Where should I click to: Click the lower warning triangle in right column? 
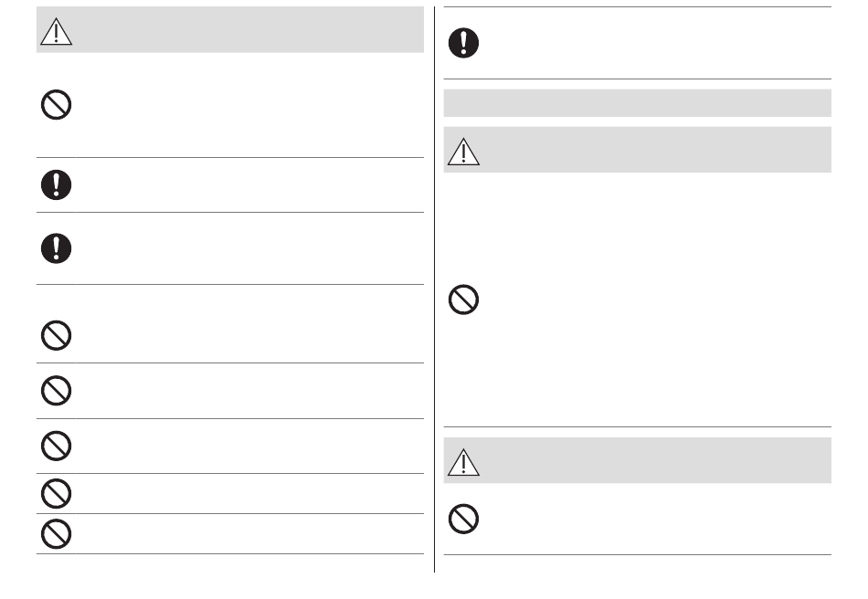coord(463,462)
